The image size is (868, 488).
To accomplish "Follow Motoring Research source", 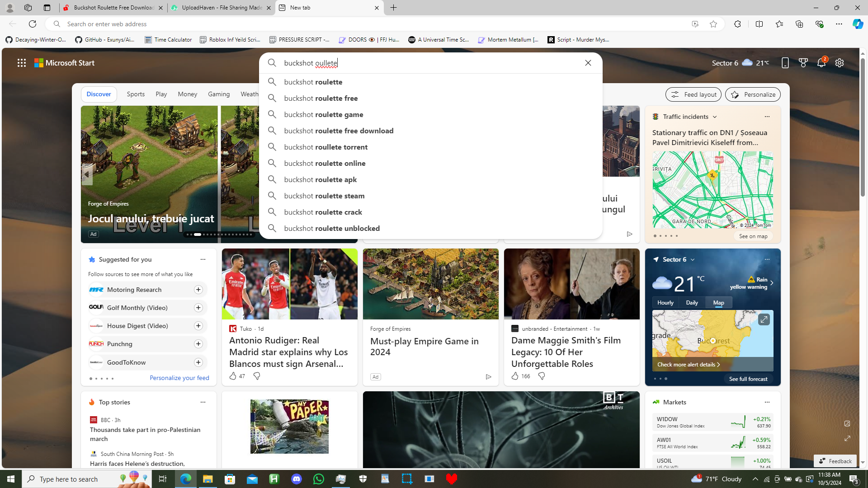I will point(198,290).
